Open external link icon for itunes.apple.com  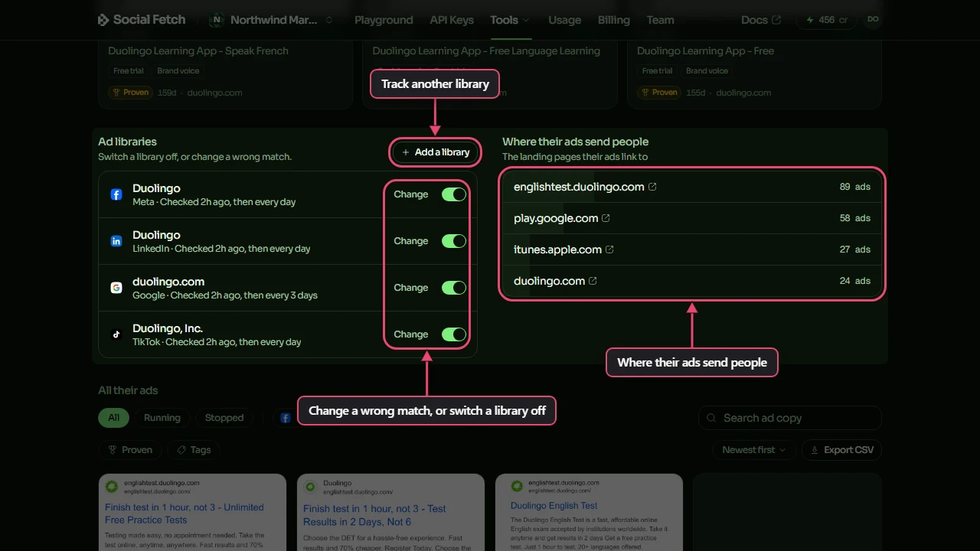pyautogui.click(x=609, y=249)
